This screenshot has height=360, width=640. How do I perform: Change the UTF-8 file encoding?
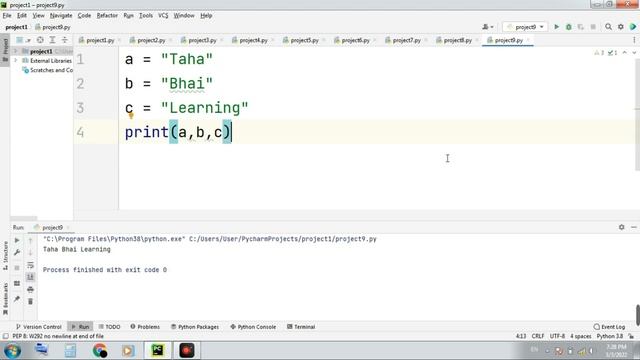[x=557, y=336]
